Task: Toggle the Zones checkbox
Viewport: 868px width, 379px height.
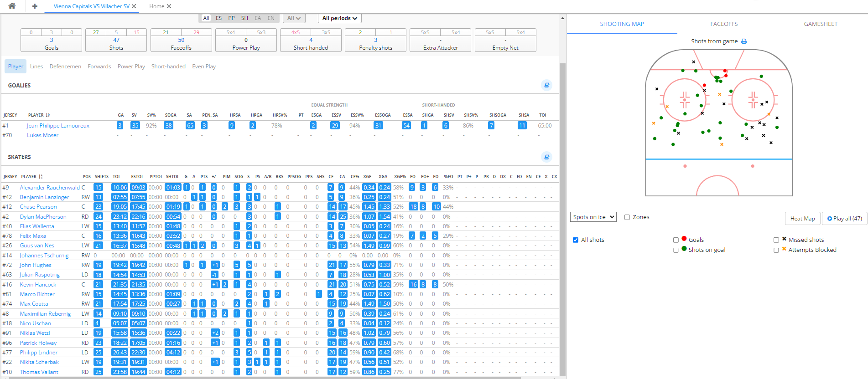Action: [627, 217]
